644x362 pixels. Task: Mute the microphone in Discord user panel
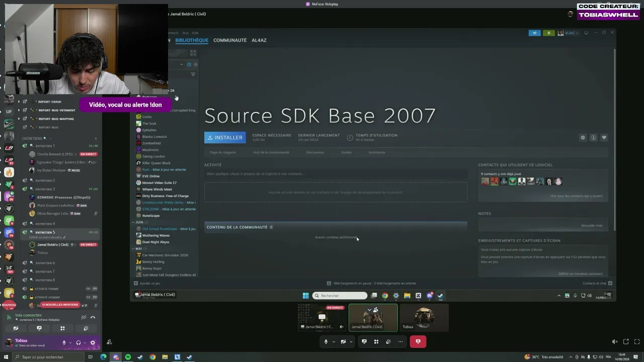(64, 343)
